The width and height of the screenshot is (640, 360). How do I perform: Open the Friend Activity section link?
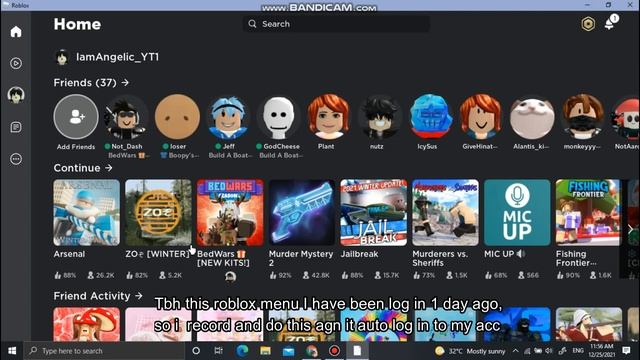(98, 296)
